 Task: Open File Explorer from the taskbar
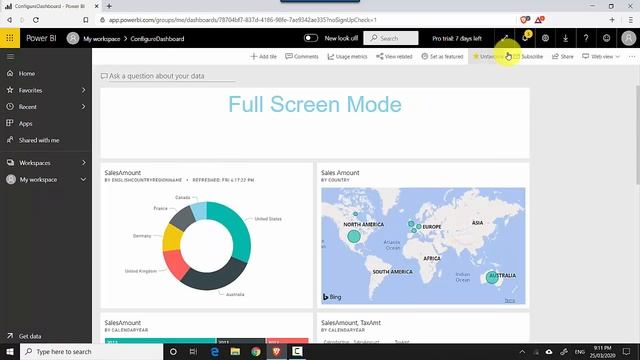[235, 351]
